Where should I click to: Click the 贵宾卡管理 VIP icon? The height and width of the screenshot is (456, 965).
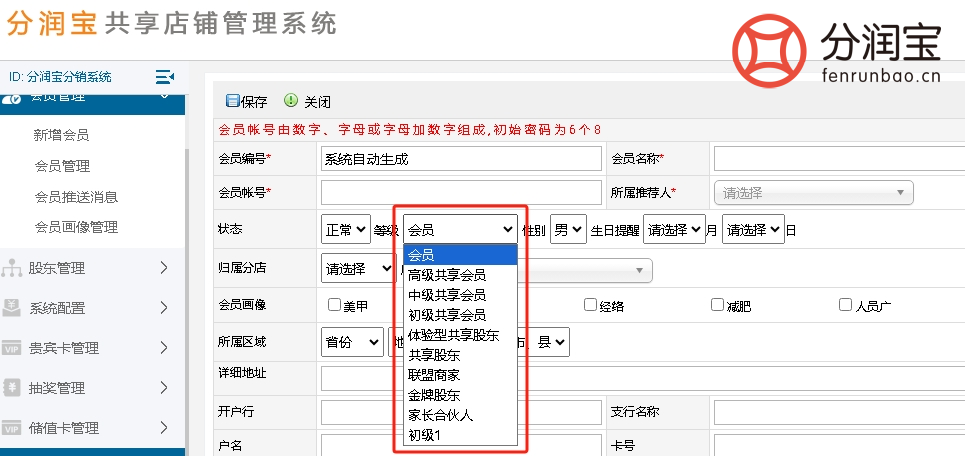coord(12,348)
